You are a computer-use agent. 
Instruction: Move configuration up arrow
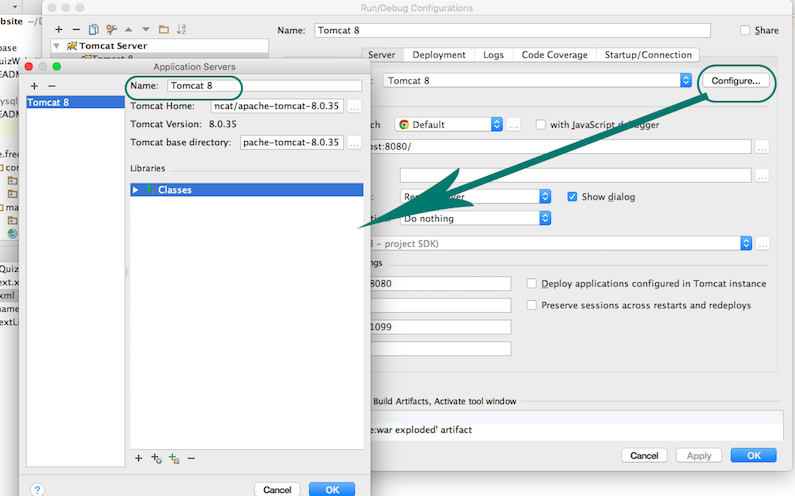[x=129, y=29]
